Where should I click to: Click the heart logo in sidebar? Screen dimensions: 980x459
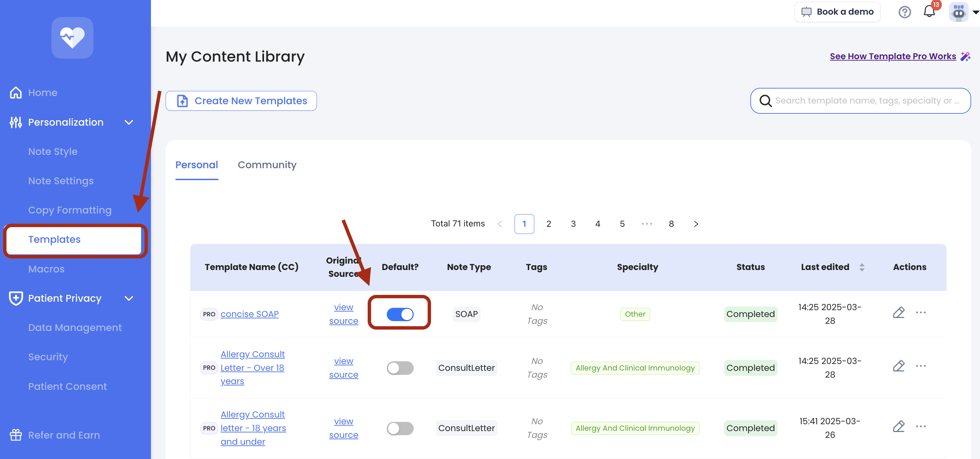[x=72, y=38]
